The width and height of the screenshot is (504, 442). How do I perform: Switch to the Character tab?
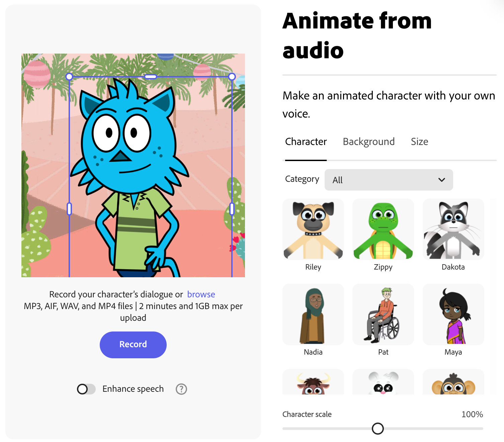click(x=306, y=142)
